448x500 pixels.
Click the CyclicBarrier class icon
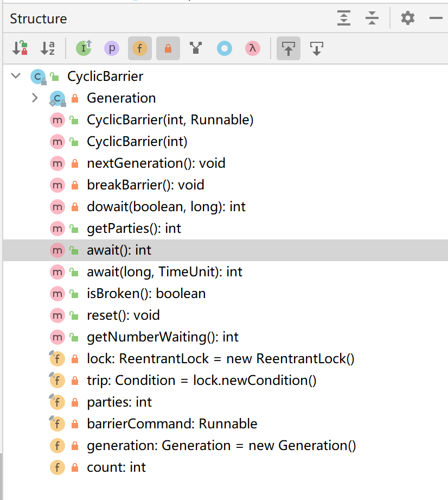38,77
